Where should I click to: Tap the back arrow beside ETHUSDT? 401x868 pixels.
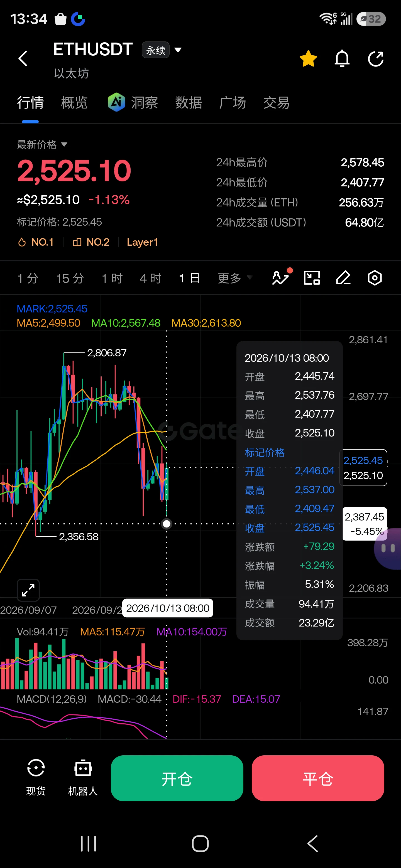click(23, 59)
